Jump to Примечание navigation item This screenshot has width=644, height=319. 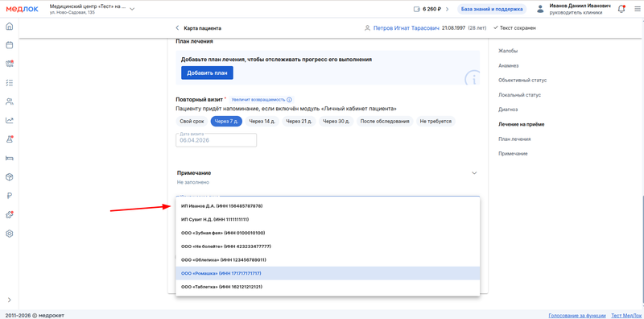click(513, 154)
